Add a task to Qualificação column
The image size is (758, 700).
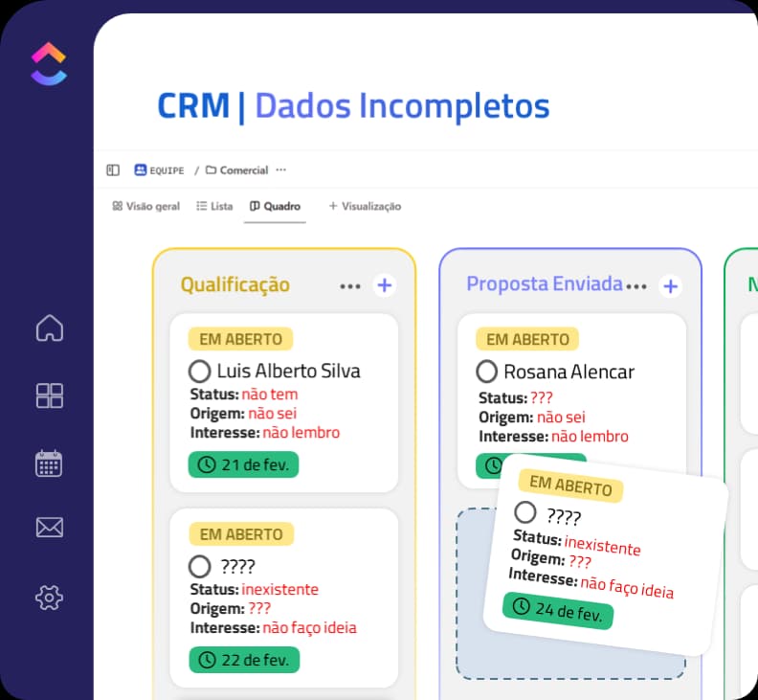(x=384, y=285)
